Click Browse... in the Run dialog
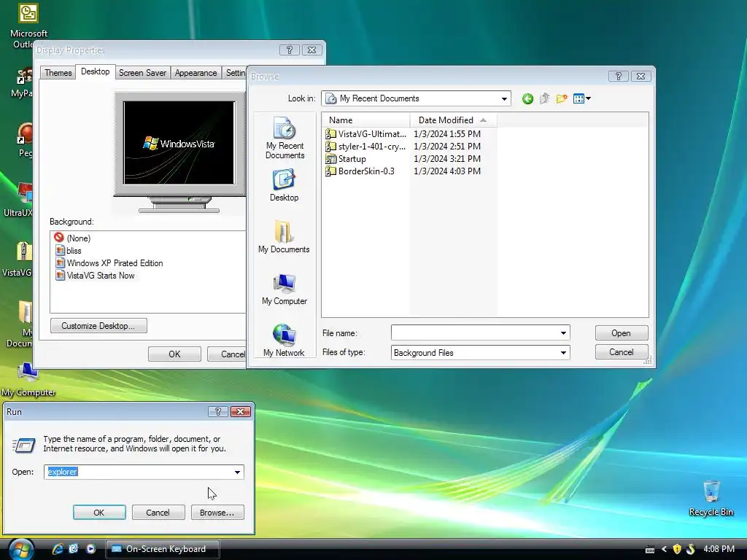The height and width of the screenshot is (560, 747). click(217, 513)
